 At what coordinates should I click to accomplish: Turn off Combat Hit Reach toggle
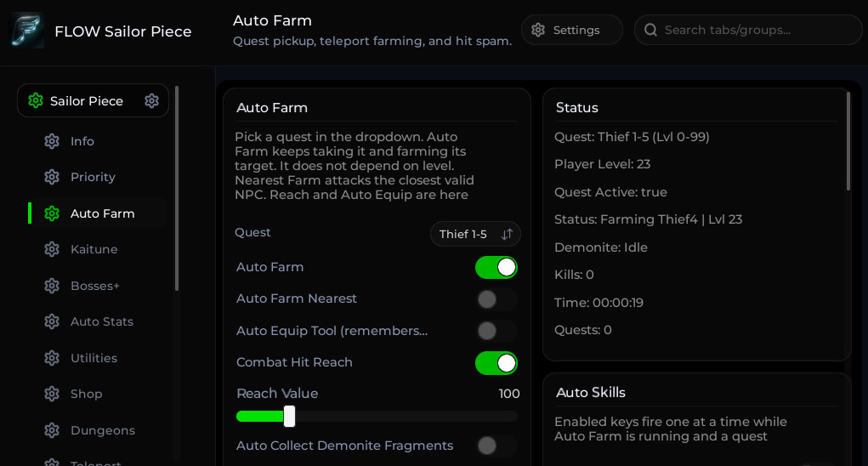[x=496, y=363]
